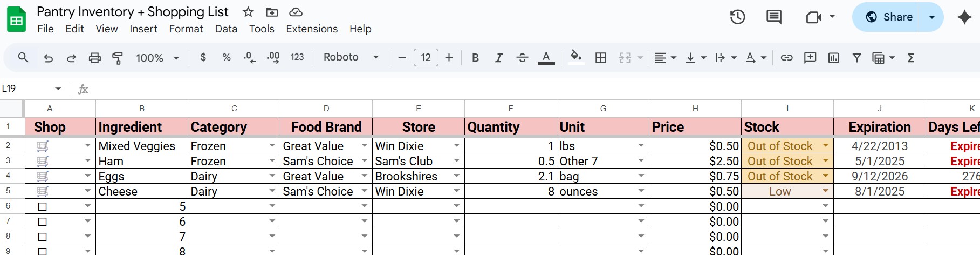
Task: Click the create filter funnel icon
Action: (x=856, y=58)
